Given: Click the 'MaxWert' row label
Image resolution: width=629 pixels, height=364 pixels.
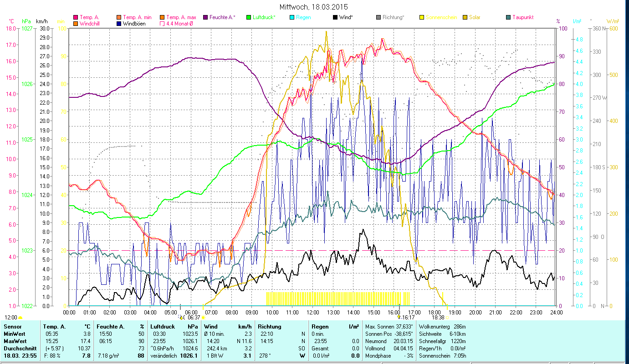Looking at the screenshot, I should pos(15,341).
